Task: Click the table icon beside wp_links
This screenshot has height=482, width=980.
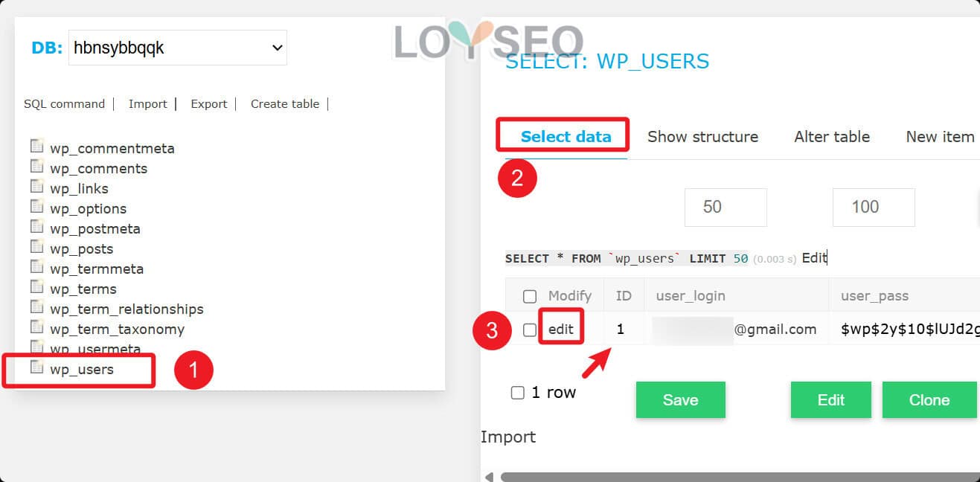Action: pyautogui.click(x=37, y=186)
